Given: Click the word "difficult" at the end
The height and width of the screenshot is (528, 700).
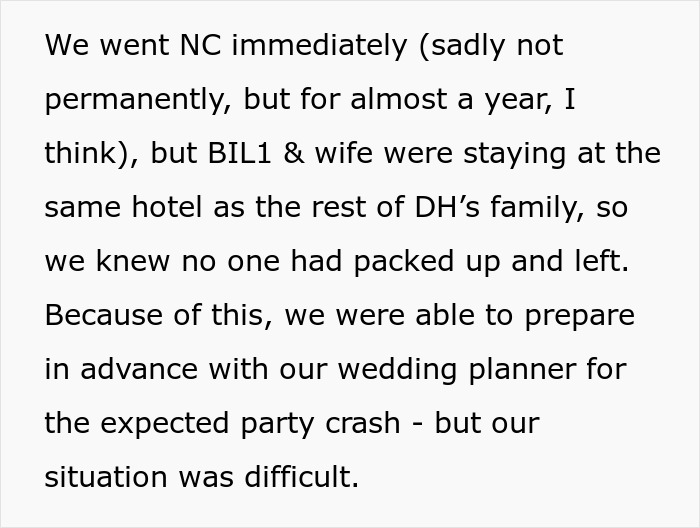Looking at the screenshot, I should [x=301, y=477].
